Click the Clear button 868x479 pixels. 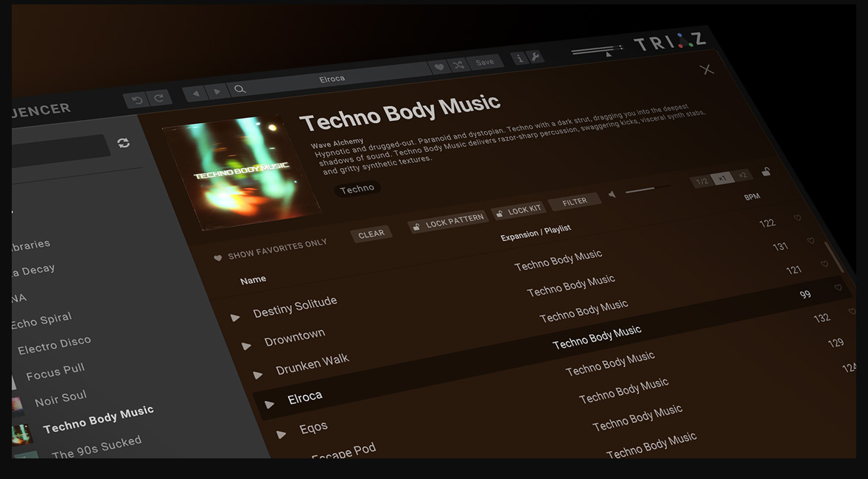coord(371,234)
